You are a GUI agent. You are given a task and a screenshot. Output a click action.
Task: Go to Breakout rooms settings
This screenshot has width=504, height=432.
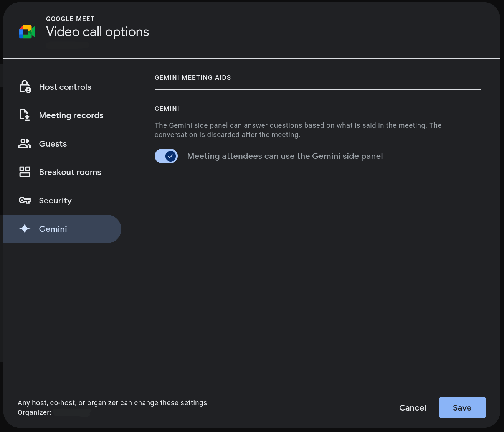pyautogui.click(x=62, y=172)
